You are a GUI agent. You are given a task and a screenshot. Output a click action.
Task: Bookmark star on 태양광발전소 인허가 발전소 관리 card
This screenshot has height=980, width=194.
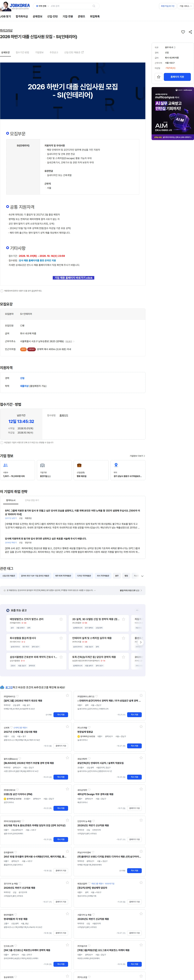tap(61, 619)
